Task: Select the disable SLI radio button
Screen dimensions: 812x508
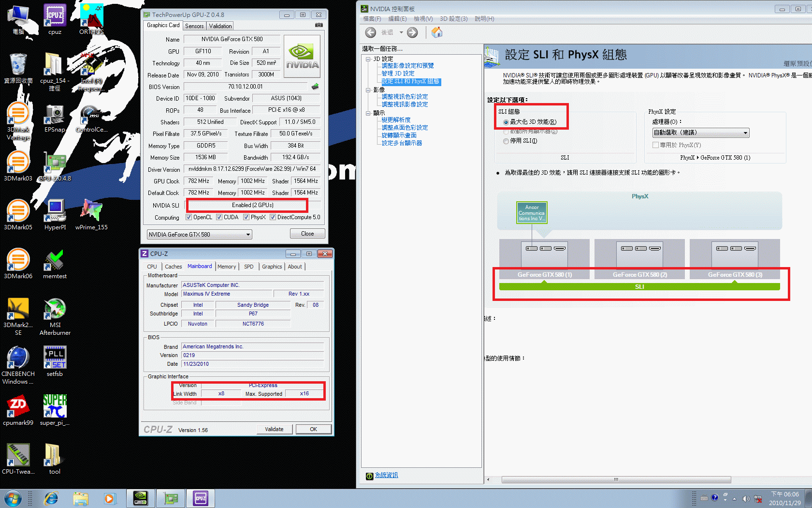Action: (x=506, y=141)
